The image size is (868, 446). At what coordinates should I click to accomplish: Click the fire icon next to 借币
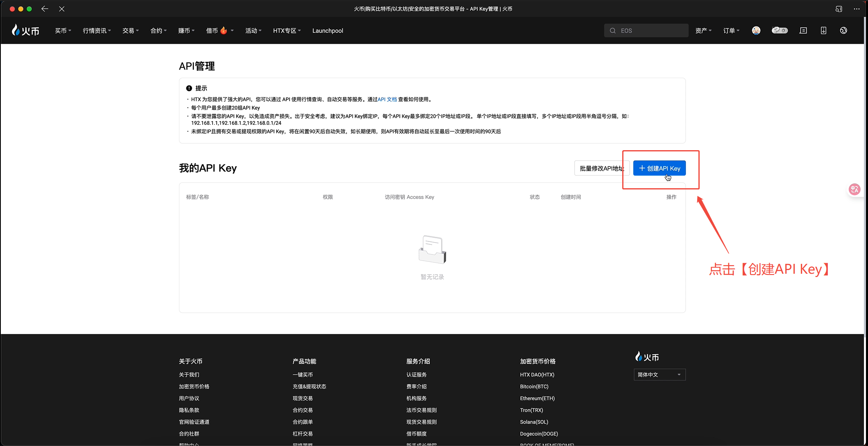click(x=224, y=30)
